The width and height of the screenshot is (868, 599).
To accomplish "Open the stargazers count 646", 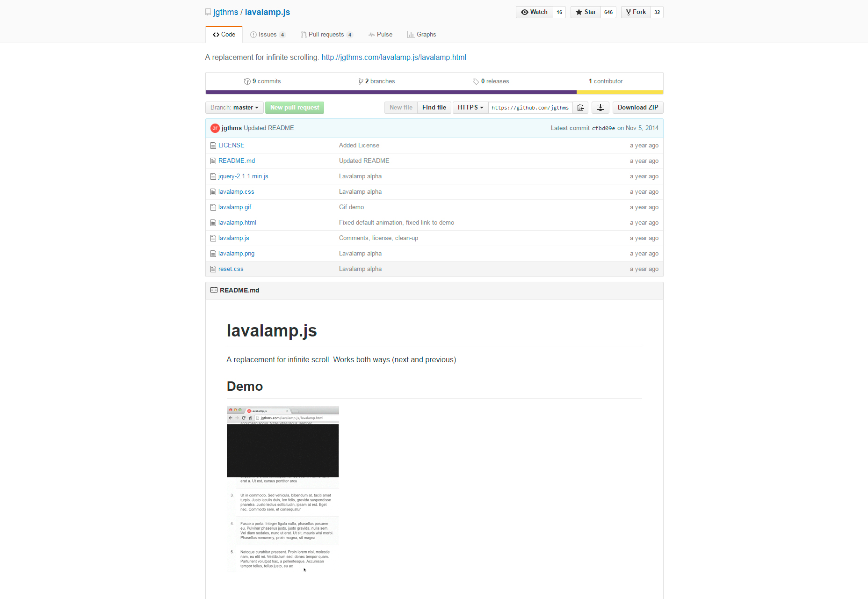I will point(608,12).
